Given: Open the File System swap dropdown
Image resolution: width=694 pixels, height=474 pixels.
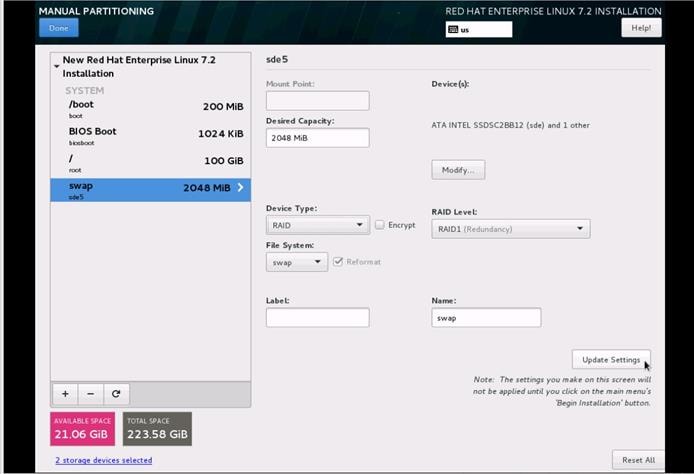Looking at the screenshot, I should point(297,262).
